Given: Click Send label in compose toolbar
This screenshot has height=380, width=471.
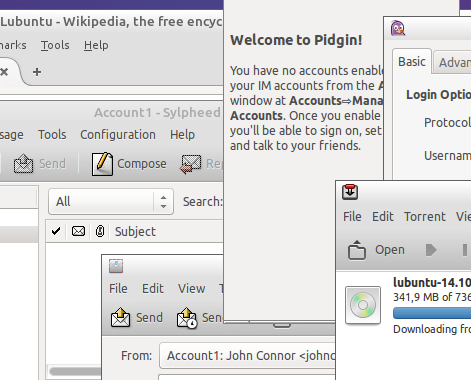Looking at the screenshot, I should [x=149, y=317].
